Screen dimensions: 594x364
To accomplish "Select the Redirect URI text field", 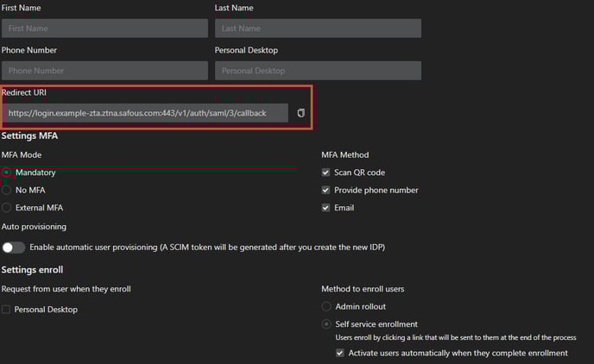I will click(x=145, y=113).
